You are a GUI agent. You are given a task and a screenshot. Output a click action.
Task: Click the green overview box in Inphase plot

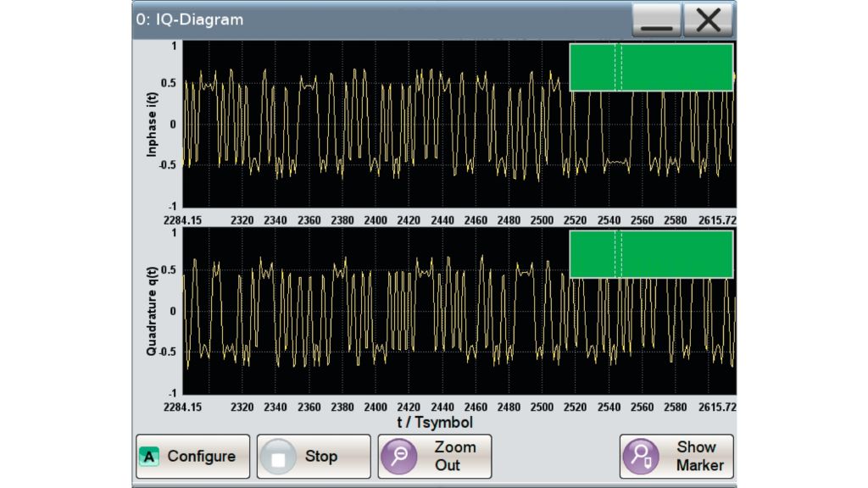click(x=678, y=68)
